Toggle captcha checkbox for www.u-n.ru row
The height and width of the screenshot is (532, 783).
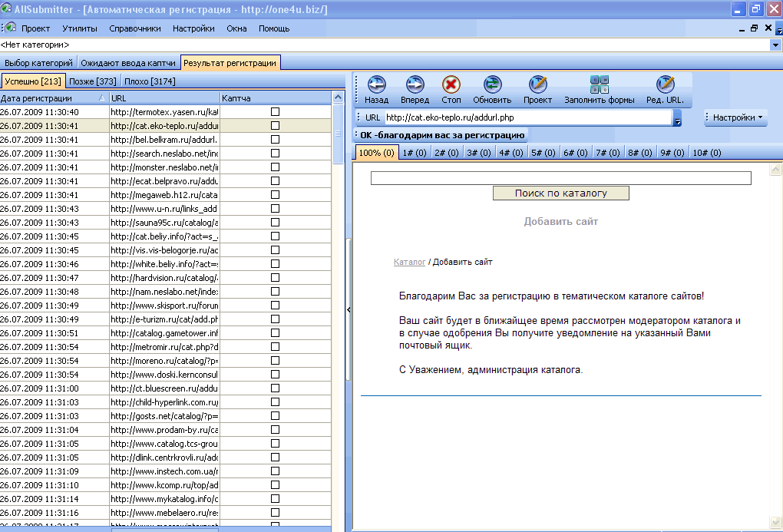point(275,209)
